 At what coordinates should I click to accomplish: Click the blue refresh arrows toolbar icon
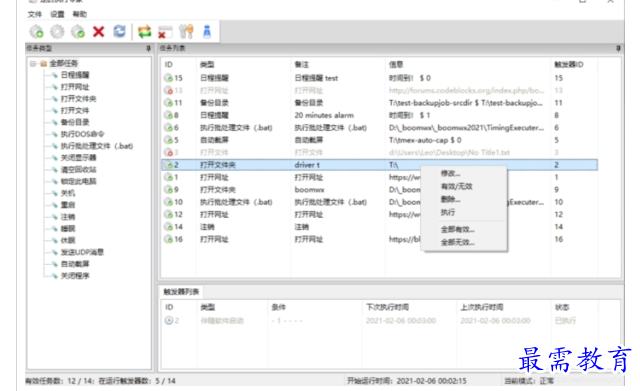[119, 31]
